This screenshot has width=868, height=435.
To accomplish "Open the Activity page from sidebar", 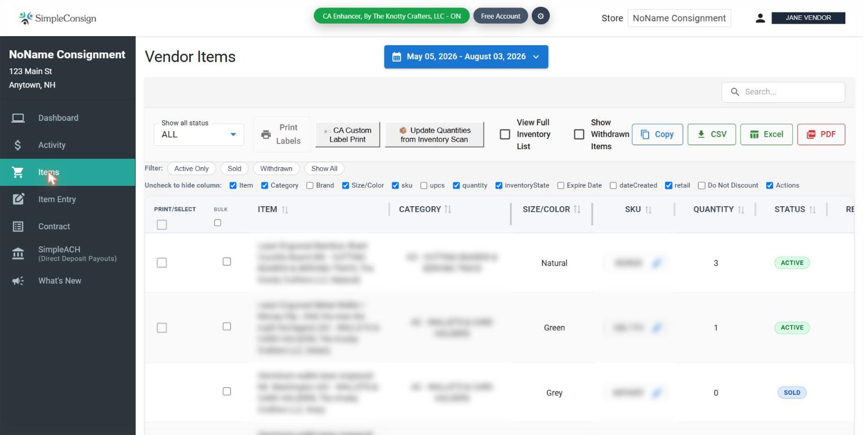I will click(68, 145).
